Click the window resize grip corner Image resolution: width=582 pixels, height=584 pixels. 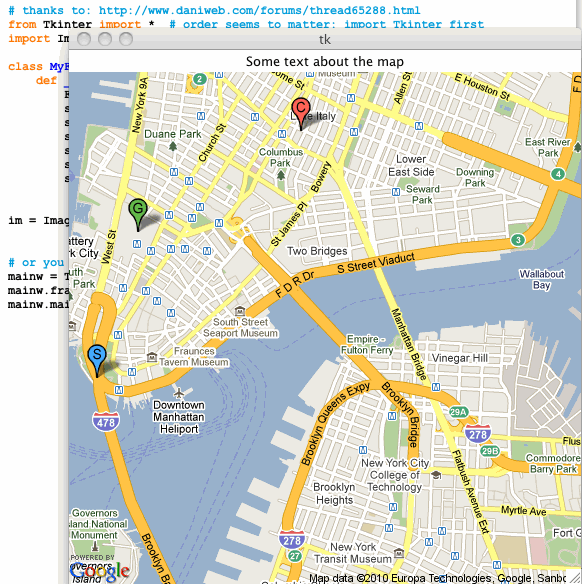click(x=575, y=577)
